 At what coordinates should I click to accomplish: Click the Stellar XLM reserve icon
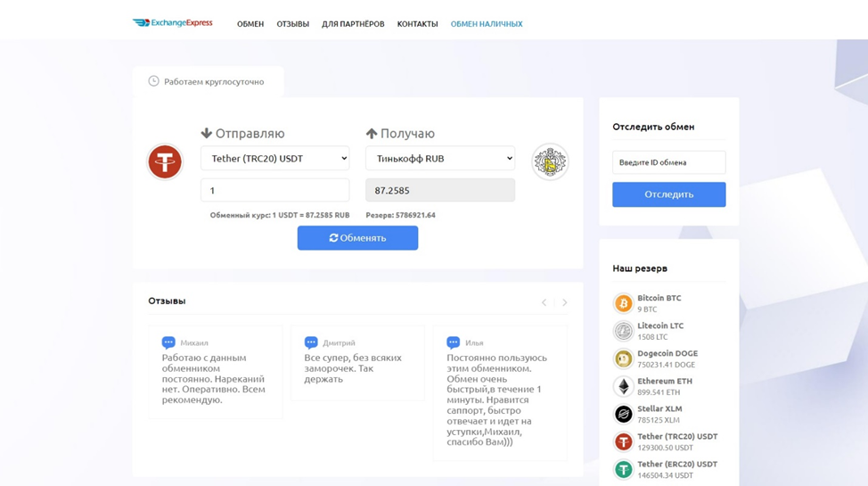pyautogui.click(x=623, y=414)
